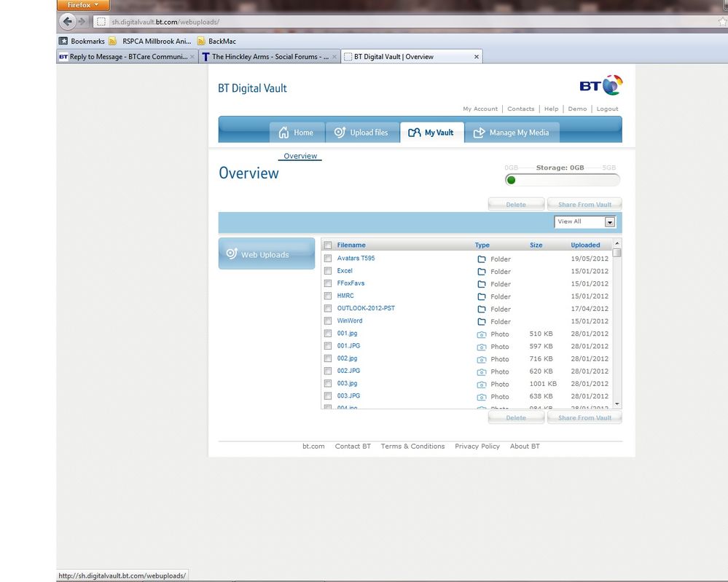
Task: Click the Bookmarks star icon
Action: coord(63,41)
